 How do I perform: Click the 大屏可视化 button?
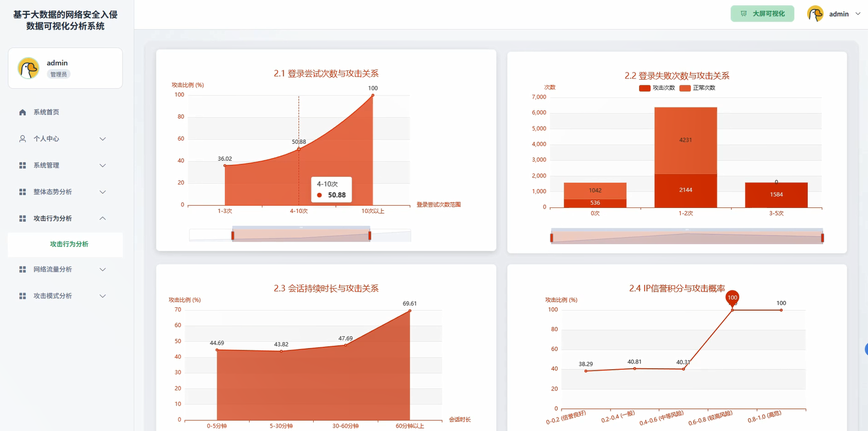click(762, 14)
